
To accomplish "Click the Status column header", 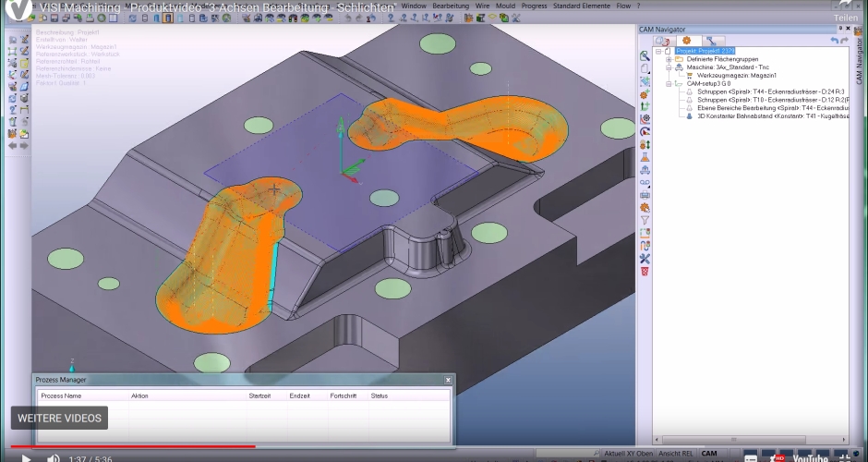I will point(380,396).
